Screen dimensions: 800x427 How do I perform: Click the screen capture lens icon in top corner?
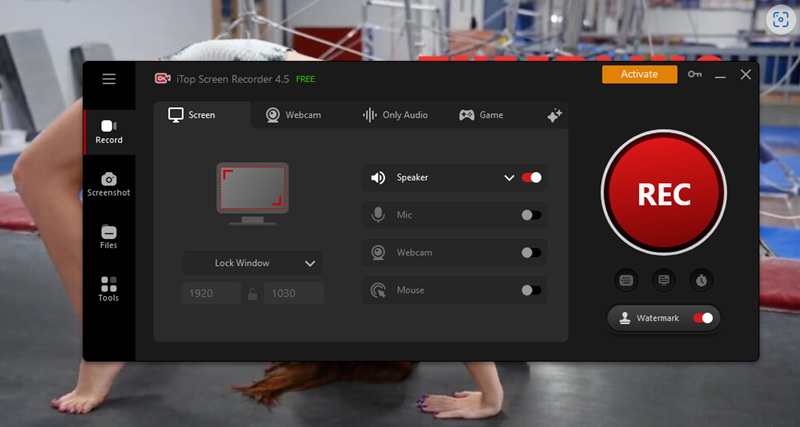(781, 19)
